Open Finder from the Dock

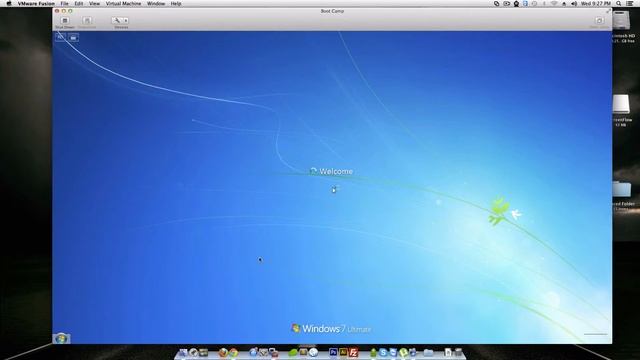coord(183,352)
